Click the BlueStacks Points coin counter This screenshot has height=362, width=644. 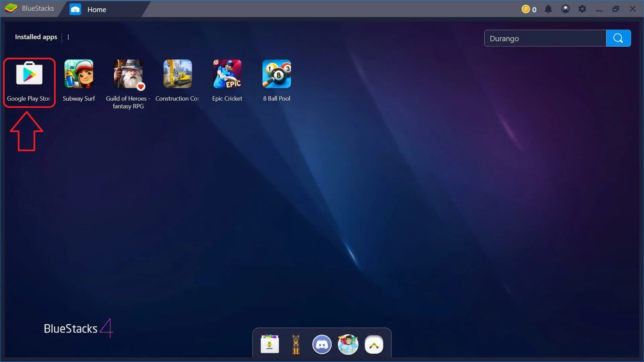[x=529, y=9]
